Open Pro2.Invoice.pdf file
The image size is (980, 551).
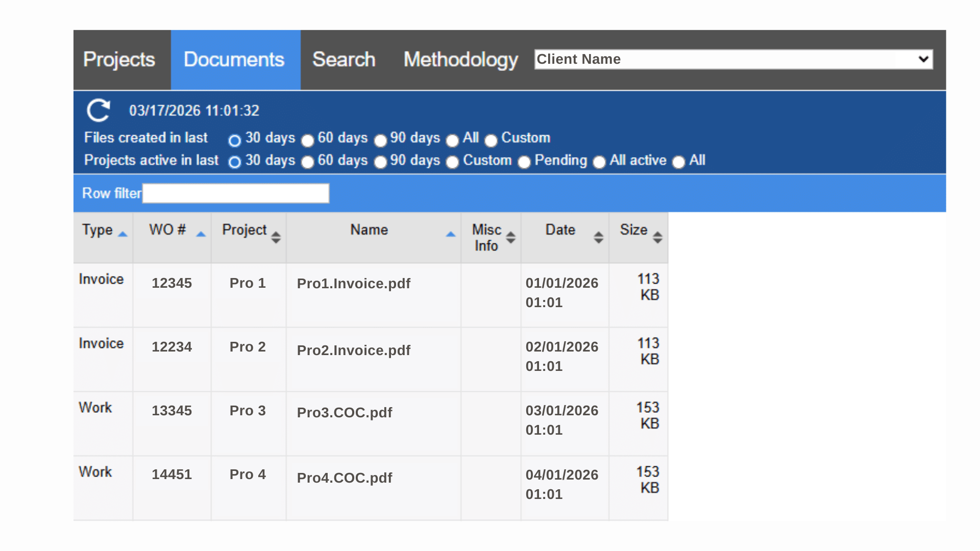click(354, 350)
